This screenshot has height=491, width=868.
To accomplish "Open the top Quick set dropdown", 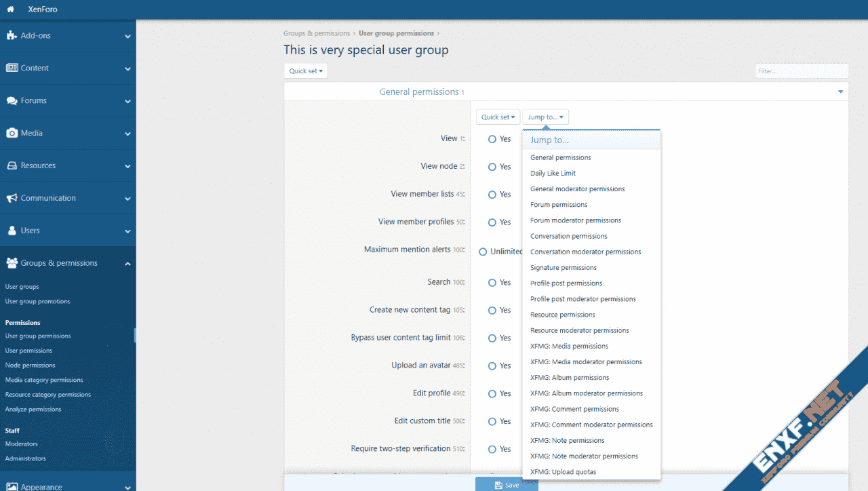I will (x=306, y=71).
